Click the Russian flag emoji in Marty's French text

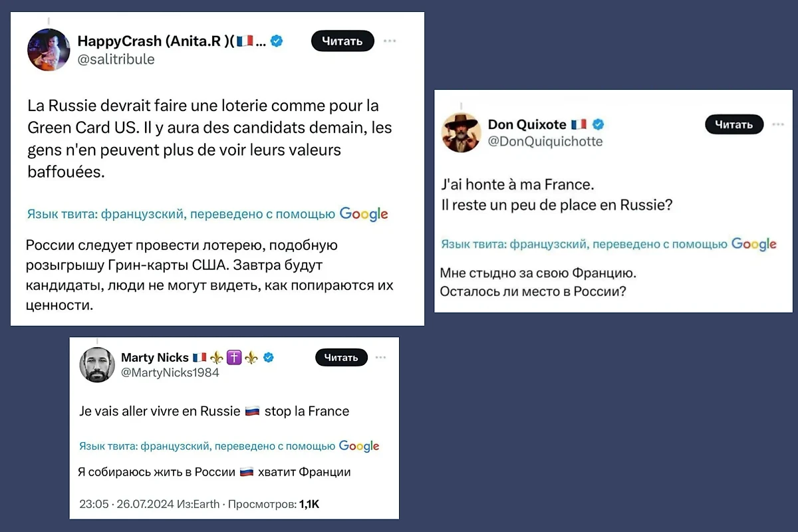(252, 411)
